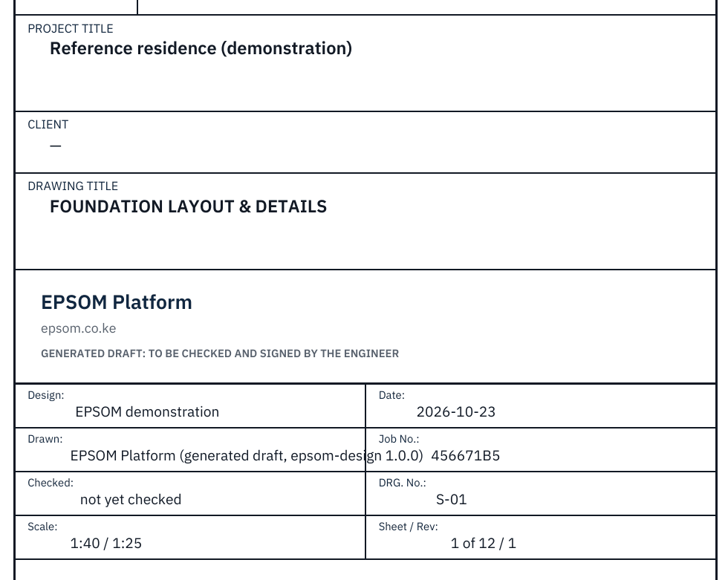Select the 'Date:' field label

coord(391,395)
